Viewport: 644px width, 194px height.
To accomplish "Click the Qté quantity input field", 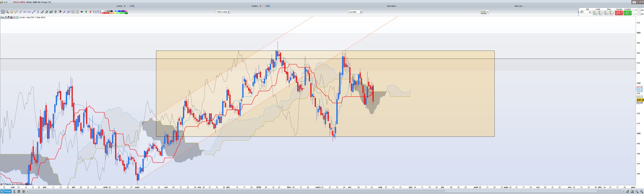I will tap(588, 12).
